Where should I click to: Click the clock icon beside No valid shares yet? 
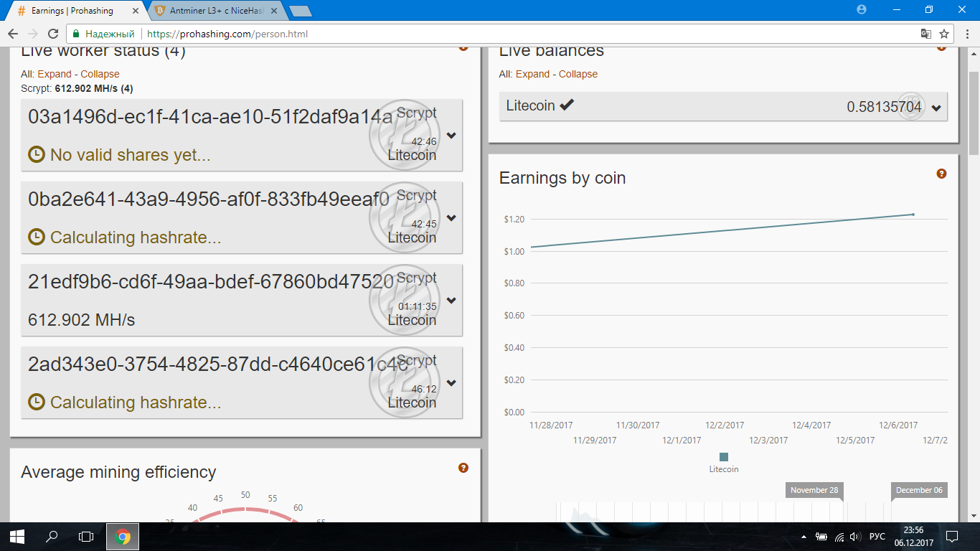coord(37,154)
